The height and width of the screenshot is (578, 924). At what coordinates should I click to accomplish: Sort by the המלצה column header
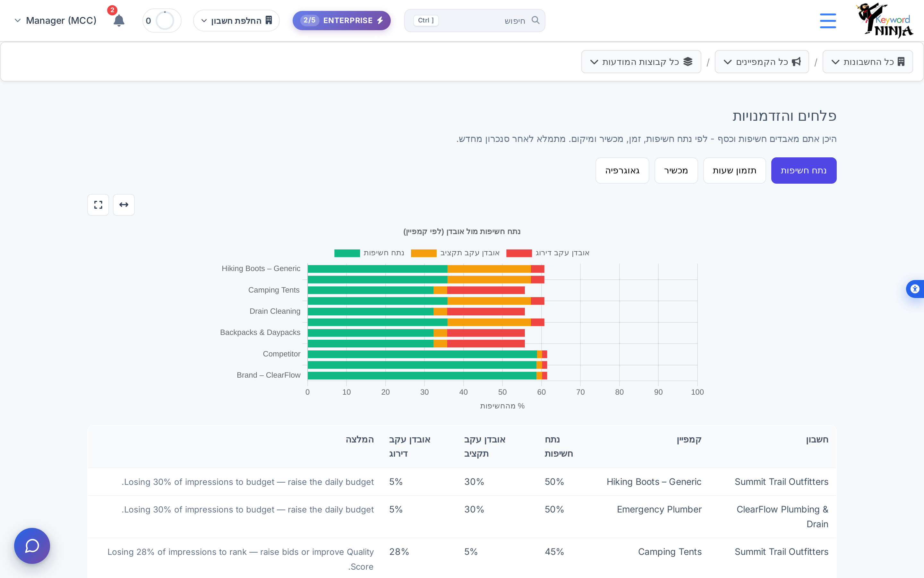(360, 440)
